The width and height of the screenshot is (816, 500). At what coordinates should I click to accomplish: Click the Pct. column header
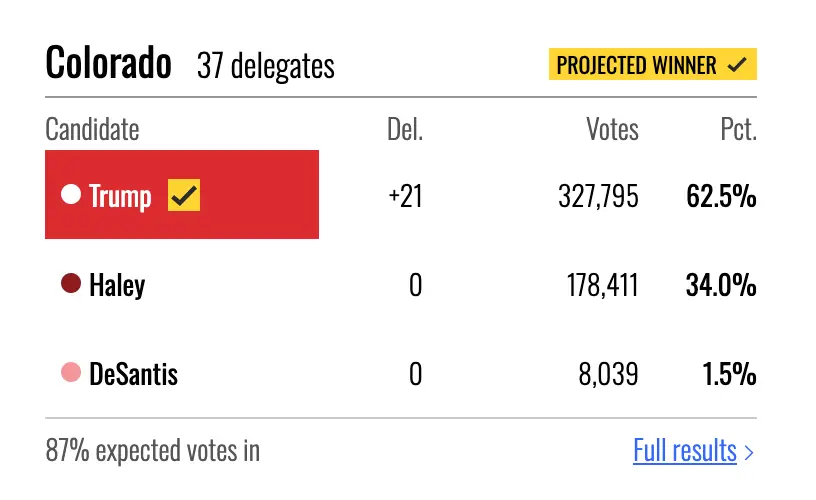pyautogui.click(x=738, y=129)
